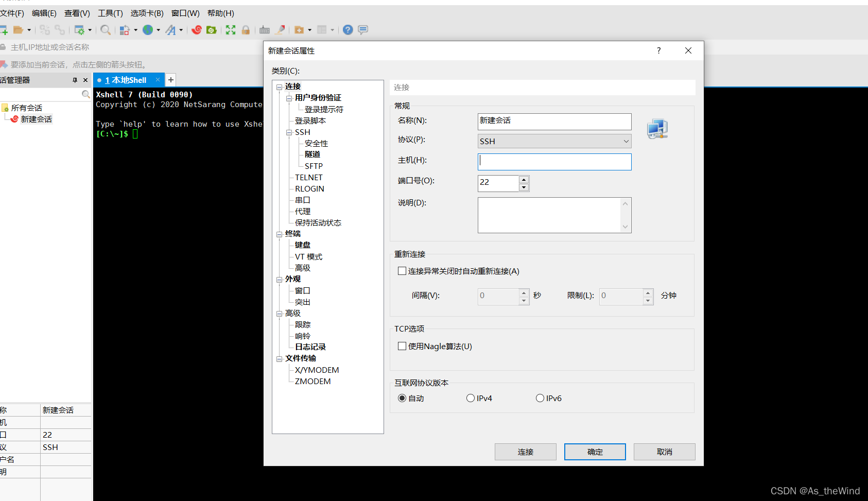Click the green Xagent toolbar icon
868x501 pixels.
[x=211, y=30]
